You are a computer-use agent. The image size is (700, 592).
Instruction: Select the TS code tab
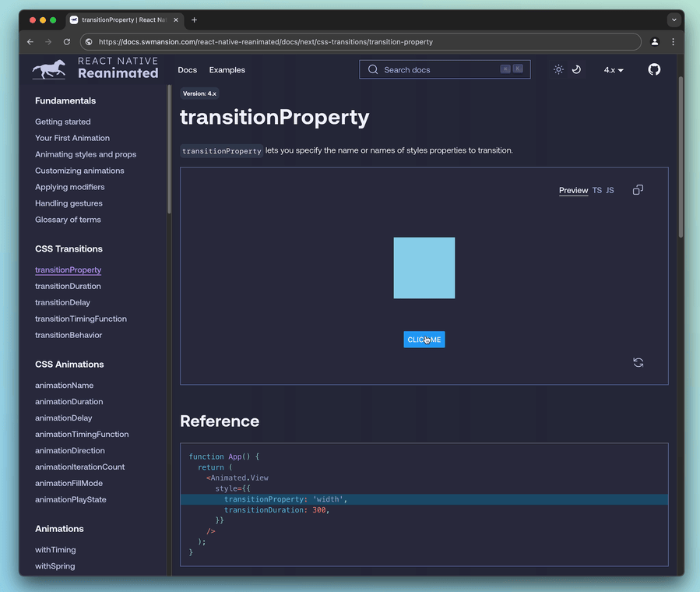tap(597, 190)
